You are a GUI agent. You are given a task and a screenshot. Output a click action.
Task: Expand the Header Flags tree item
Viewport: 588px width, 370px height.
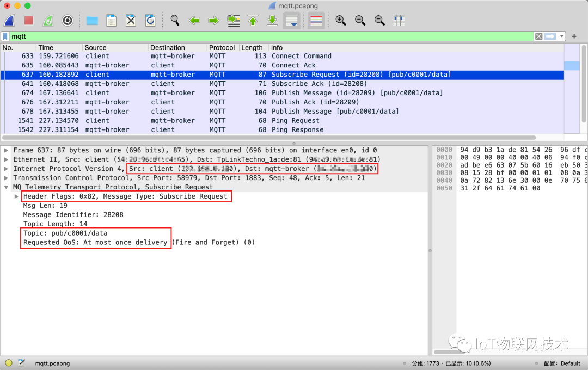[16, 196]
